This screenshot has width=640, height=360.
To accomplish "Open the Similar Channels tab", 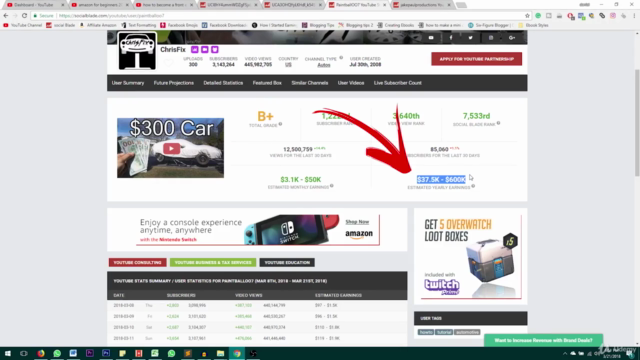I will click(309, 83).
